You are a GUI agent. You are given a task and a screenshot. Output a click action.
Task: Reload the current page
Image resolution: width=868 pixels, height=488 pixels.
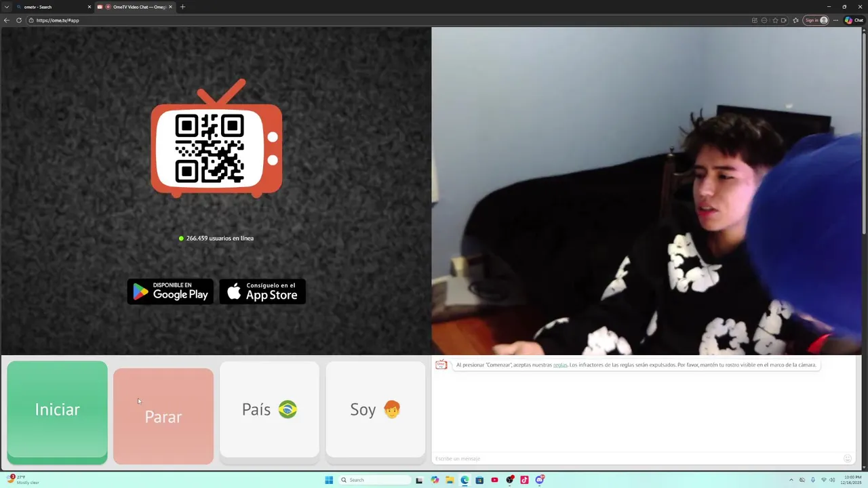pyautogui.click(x=19, y=20)
